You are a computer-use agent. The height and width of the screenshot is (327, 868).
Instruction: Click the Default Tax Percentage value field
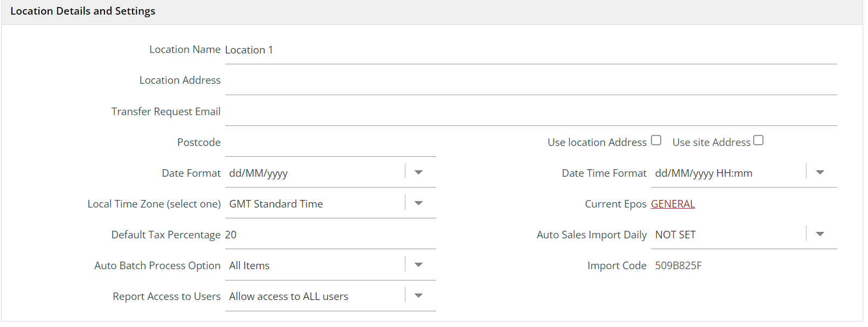[330, 235]
